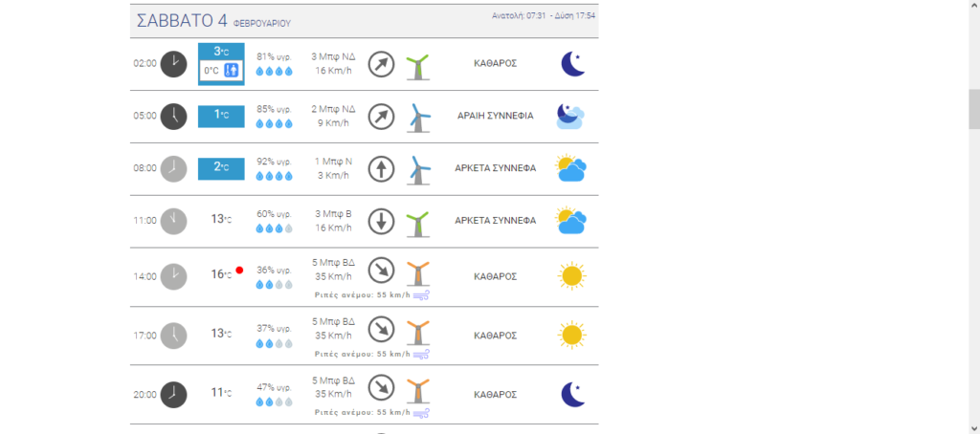This screenshot has height=434, width=980.
Task: Click the sun icon at 14:00
Action: (x=571, y=276)
